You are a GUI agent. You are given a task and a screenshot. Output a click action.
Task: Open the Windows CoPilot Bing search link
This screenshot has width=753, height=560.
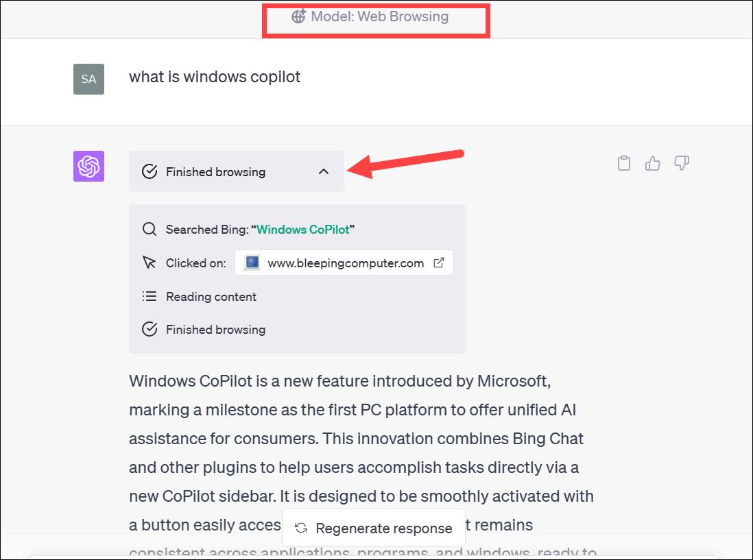(x=303, y=230)
